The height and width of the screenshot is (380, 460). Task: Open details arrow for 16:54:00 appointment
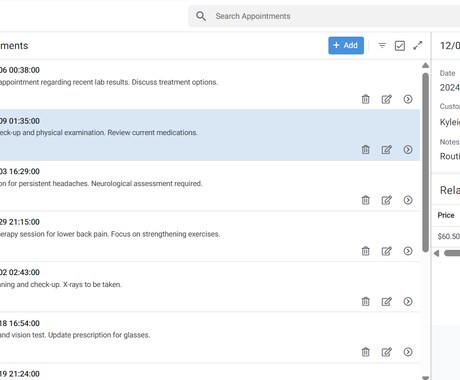point(408,352)
